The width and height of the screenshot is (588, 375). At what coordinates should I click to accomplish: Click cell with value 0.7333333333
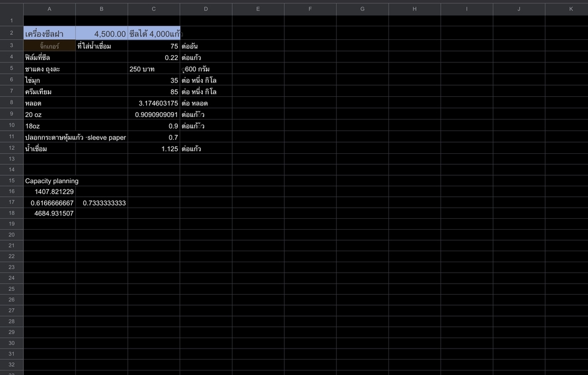coord(102,203)
